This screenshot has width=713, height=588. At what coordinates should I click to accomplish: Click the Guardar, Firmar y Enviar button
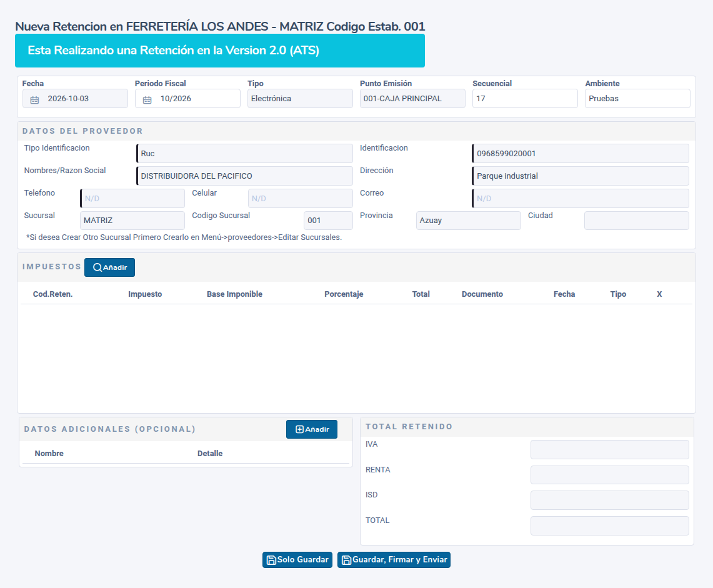point(394,560)
